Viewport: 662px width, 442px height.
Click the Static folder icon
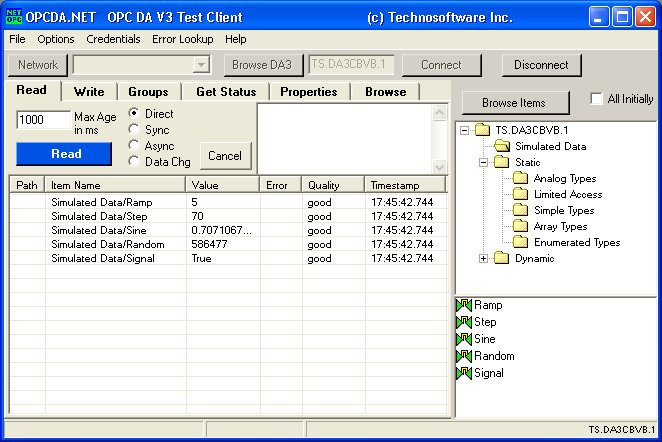(x=502, y=162)
